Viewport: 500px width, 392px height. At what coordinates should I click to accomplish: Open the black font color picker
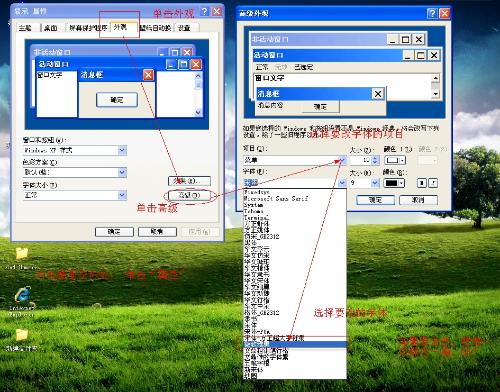pos(394,183)
